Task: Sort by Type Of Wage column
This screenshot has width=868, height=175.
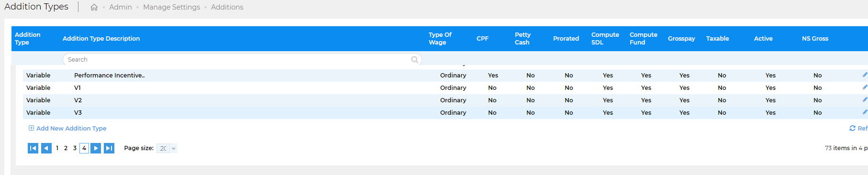Action: (440, 39)
